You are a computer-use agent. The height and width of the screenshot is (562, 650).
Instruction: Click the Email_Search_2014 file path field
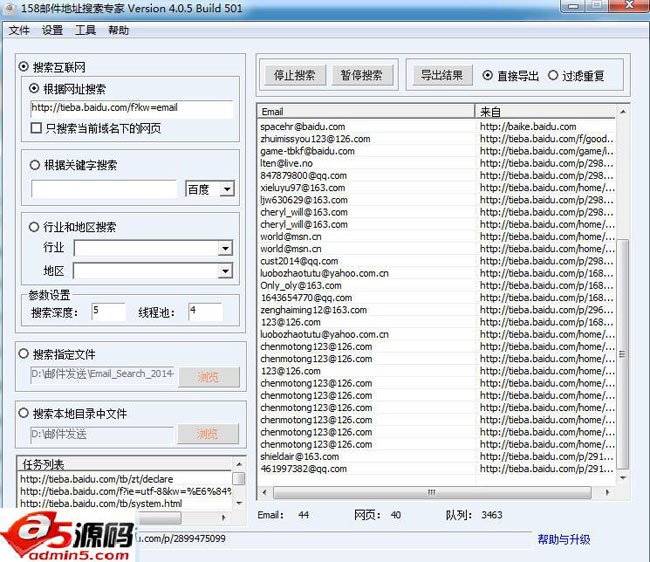click(x=102, y=374)
